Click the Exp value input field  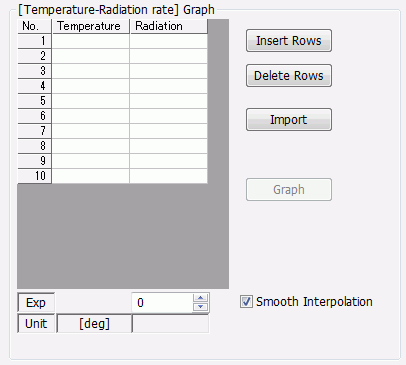point(162,303)
